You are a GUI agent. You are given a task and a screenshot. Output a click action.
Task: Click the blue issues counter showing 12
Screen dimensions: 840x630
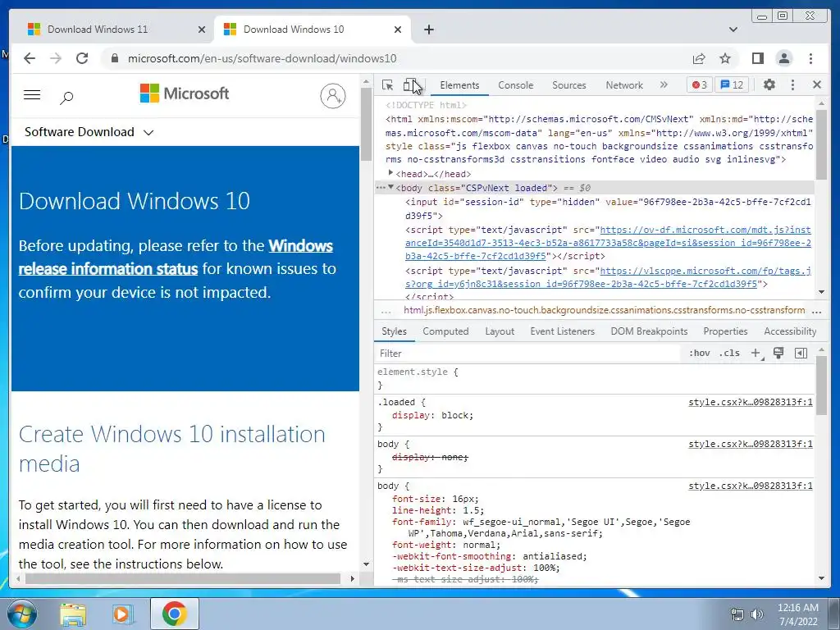tap(732, 84)
